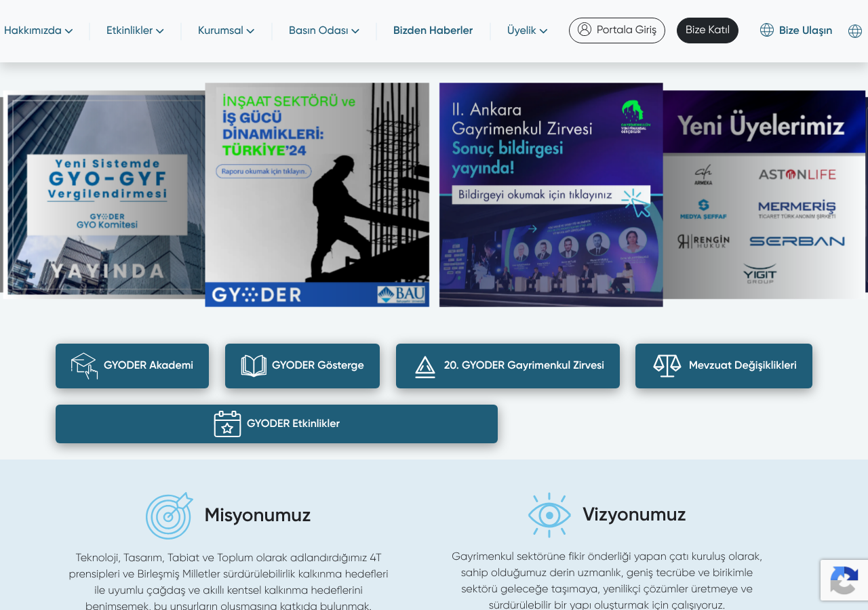Open the GYODER Etkinlikler button
Image resolution: width=868 pixels, height=610 pixels.
pyautogui.click(x=277, y=424)
